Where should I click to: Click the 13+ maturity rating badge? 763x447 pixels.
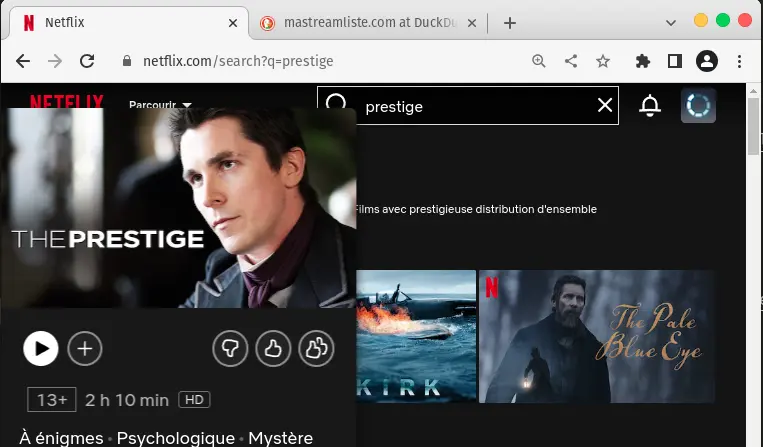click(52, 400)
